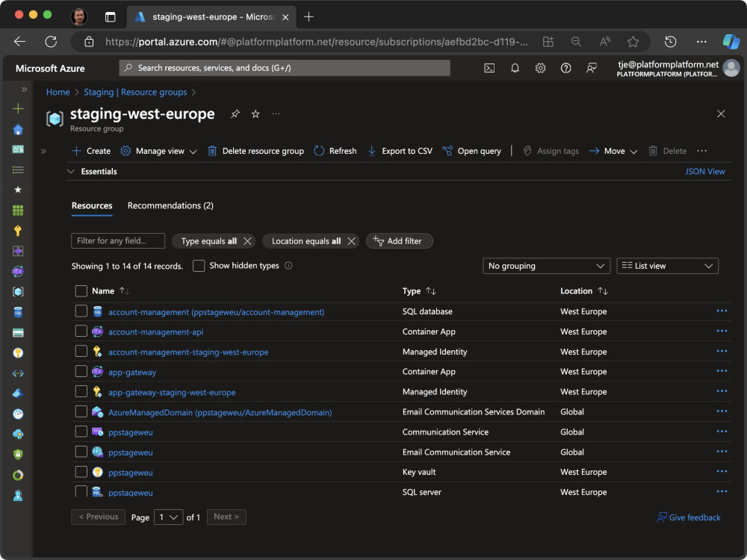This screenshot has height=560, width=747.
Task: Select the account-management SQL database row checkbox
Action: pos(81,311)
